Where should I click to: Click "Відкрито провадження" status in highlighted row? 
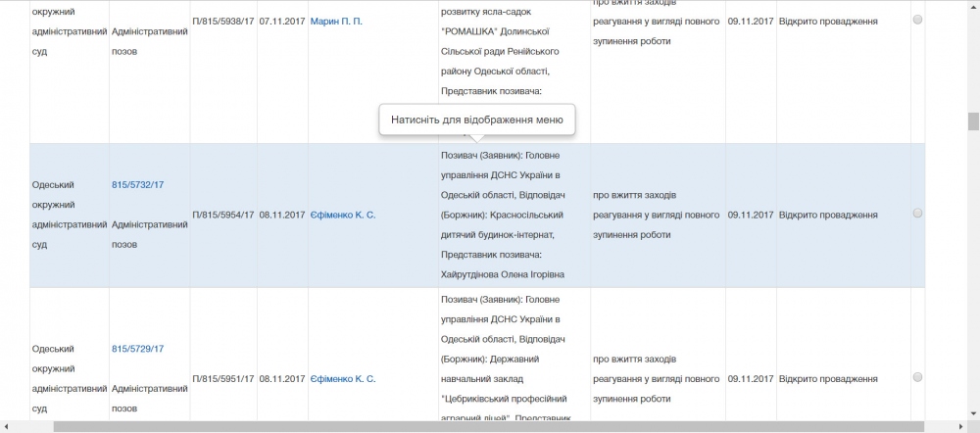click(827, 215)
